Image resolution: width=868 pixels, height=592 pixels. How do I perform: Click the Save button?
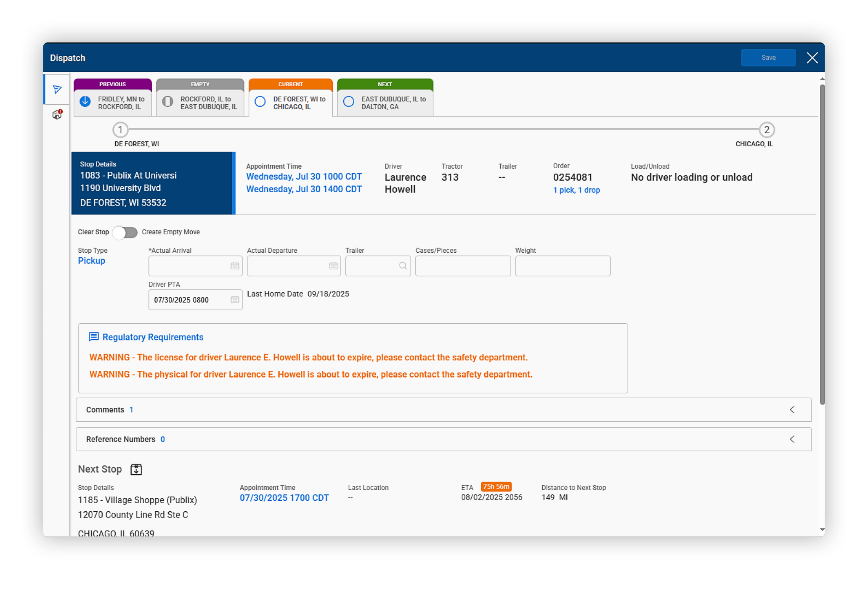[768, 58]
